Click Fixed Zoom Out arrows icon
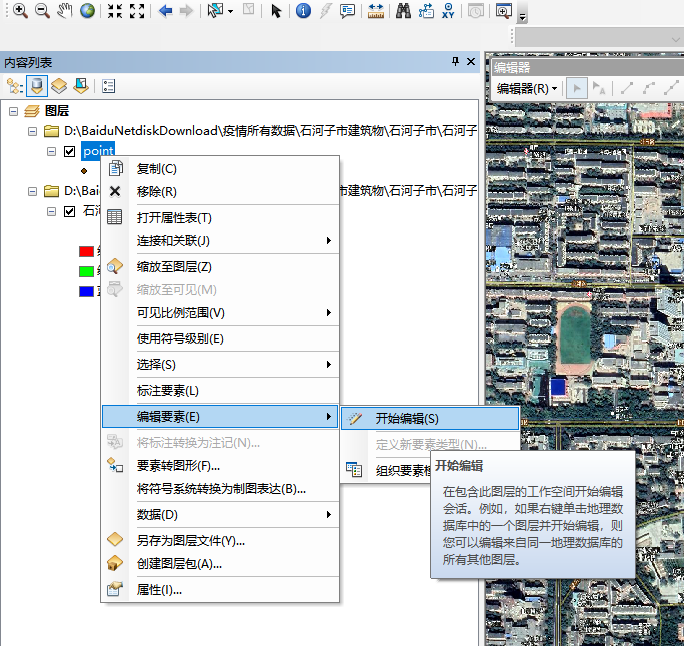The image size is (684, 646). (x=137, y=10)
